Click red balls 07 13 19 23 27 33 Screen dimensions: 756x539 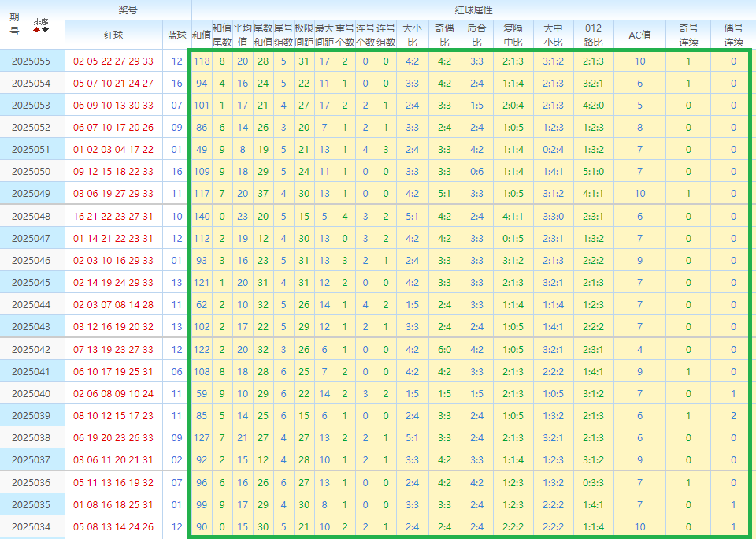tap(113, 349)
